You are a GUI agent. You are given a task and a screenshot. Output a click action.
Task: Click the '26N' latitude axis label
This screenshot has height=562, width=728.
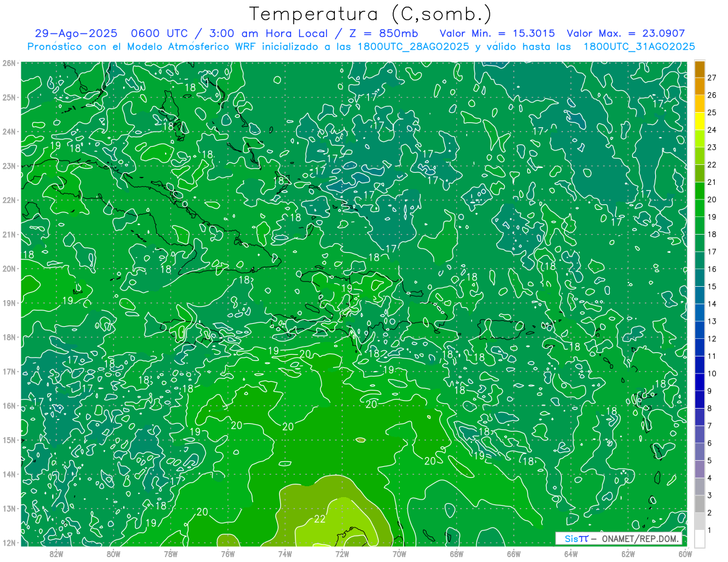[9, 63]
